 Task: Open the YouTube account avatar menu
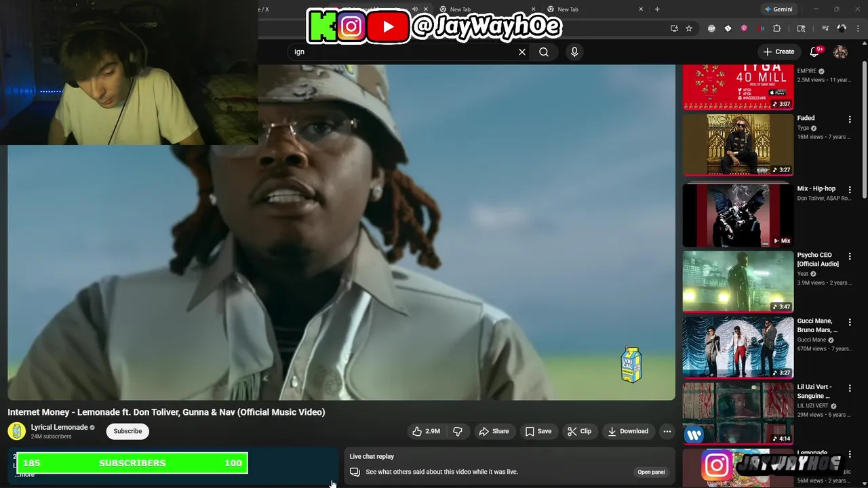coord(840,52)
